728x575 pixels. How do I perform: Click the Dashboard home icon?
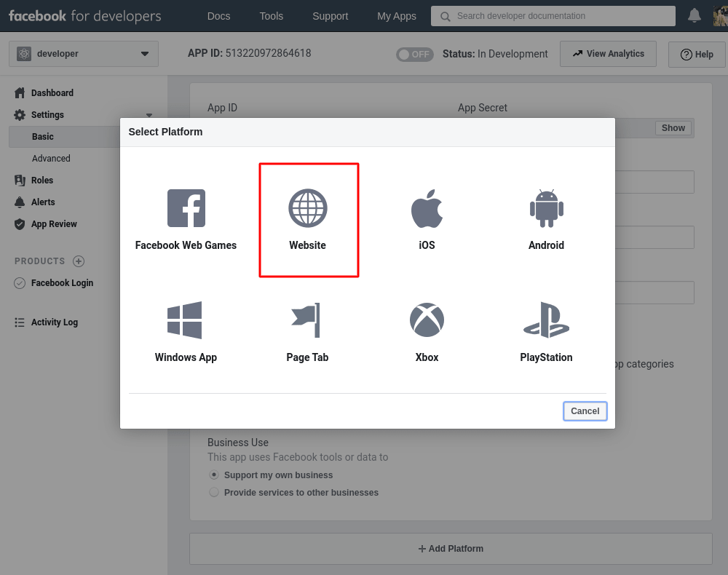click(20, 93)
